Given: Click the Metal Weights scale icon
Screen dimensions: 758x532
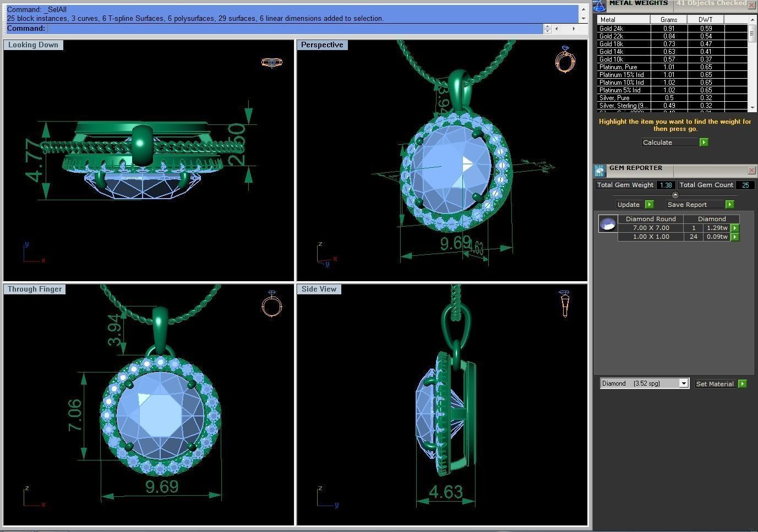Looking at the screenshot, I should click(599, 5).
